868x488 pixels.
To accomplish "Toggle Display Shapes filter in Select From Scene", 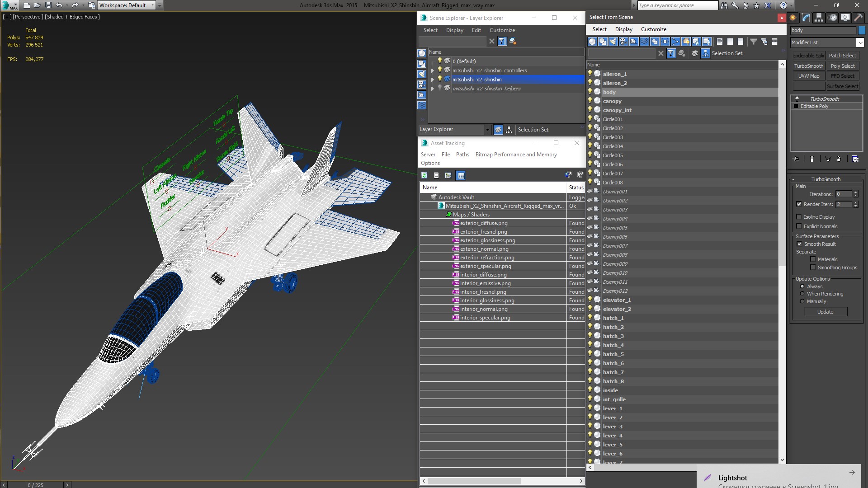I will pyautogui.click(x=603, y=42).
